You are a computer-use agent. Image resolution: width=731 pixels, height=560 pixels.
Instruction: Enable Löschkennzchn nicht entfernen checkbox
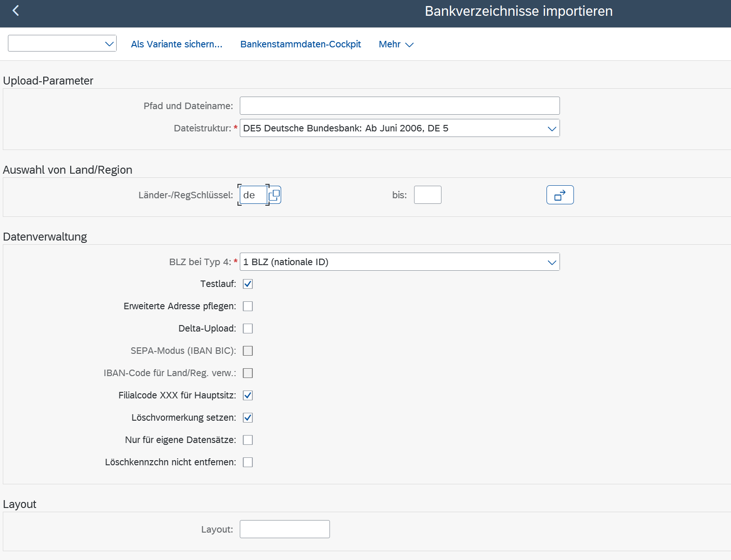coord(248,462)
